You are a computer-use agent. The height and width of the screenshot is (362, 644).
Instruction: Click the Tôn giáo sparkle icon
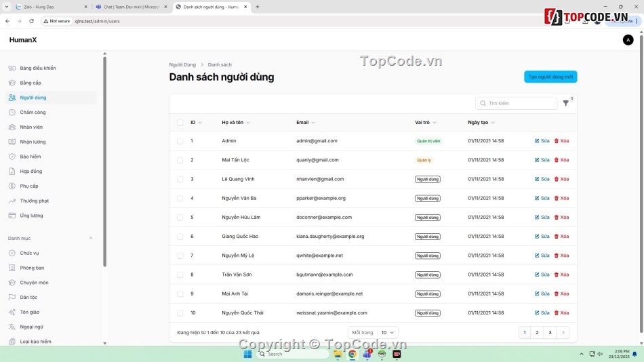coord(12,313)
